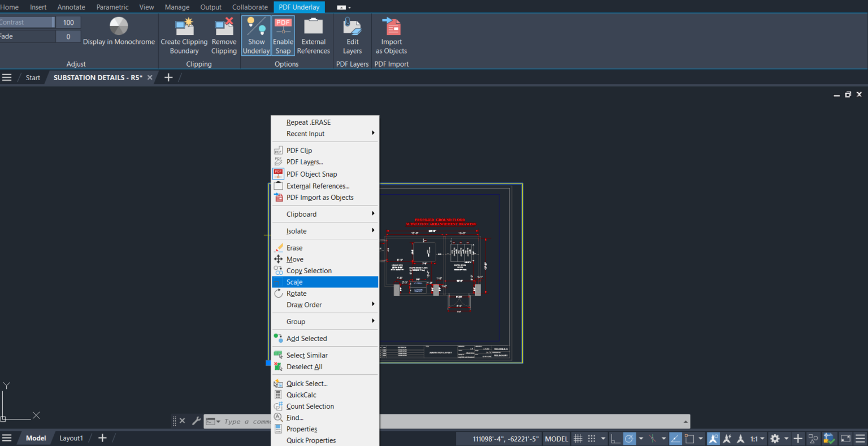Image resolution: width=868 pixels, height=446 pixels.
Task: Click the hardware acceleration status icon
Action: [829, 439]
